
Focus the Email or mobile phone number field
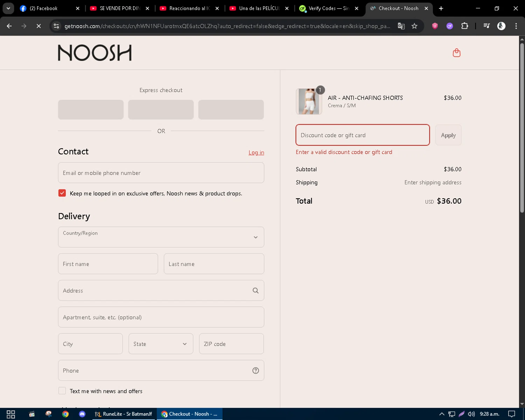161,173
